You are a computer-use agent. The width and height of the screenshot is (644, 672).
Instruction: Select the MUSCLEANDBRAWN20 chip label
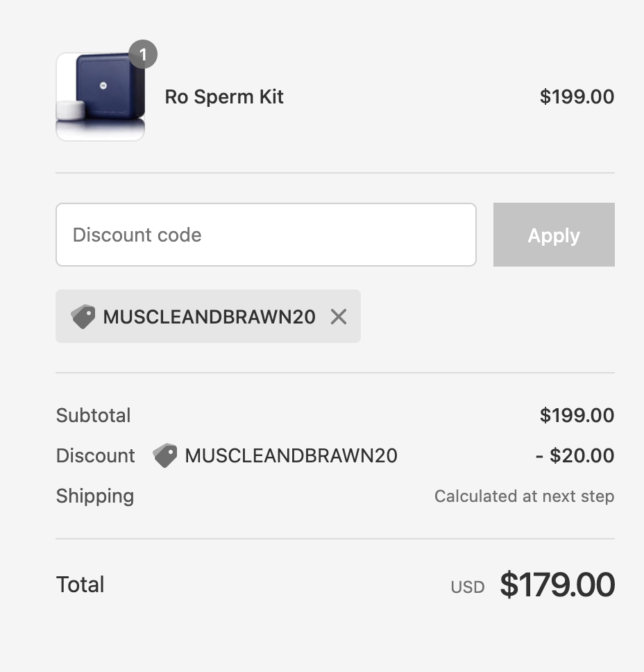(209, 317)
